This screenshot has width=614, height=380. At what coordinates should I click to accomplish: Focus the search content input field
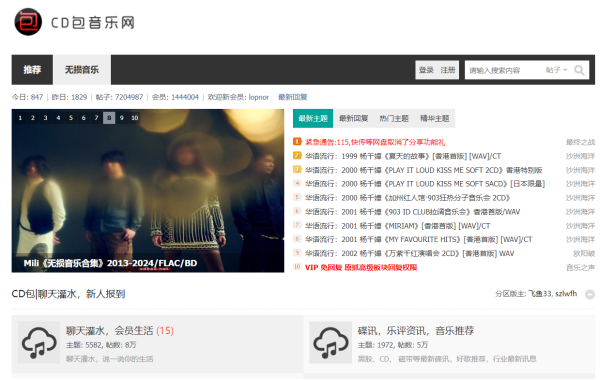pyautogui.click(x=503, y=71)
